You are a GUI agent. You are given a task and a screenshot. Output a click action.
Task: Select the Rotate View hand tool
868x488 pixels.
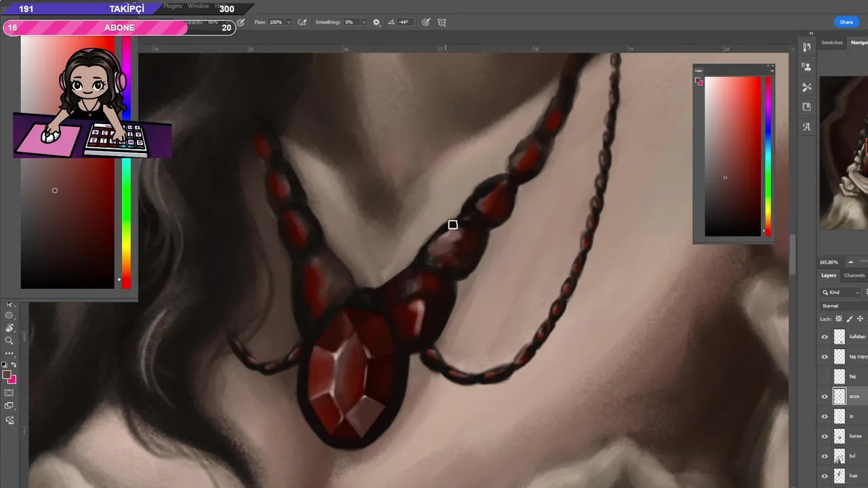click(x=9, y=327)
